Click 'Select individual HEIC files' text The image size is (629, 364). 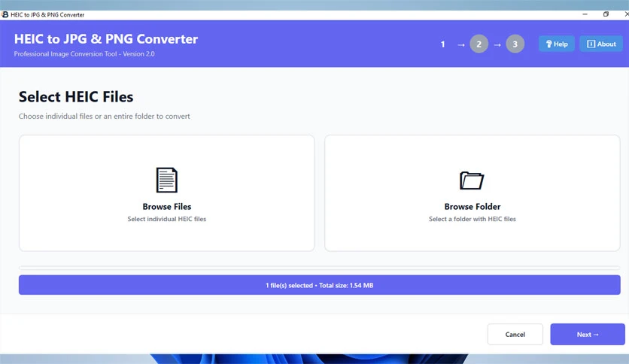(167, 219)
